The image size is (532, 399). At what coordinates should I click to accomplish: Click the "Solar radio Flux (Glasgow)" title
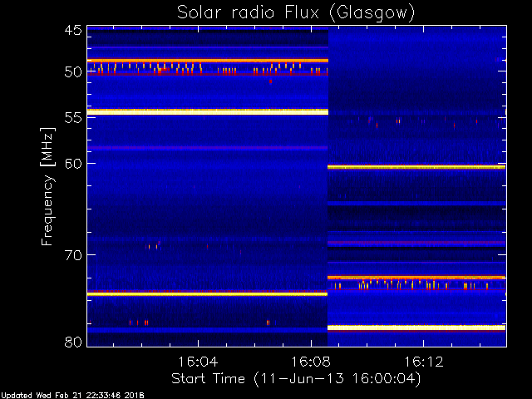pyautogui.click(x=296, y=13)
